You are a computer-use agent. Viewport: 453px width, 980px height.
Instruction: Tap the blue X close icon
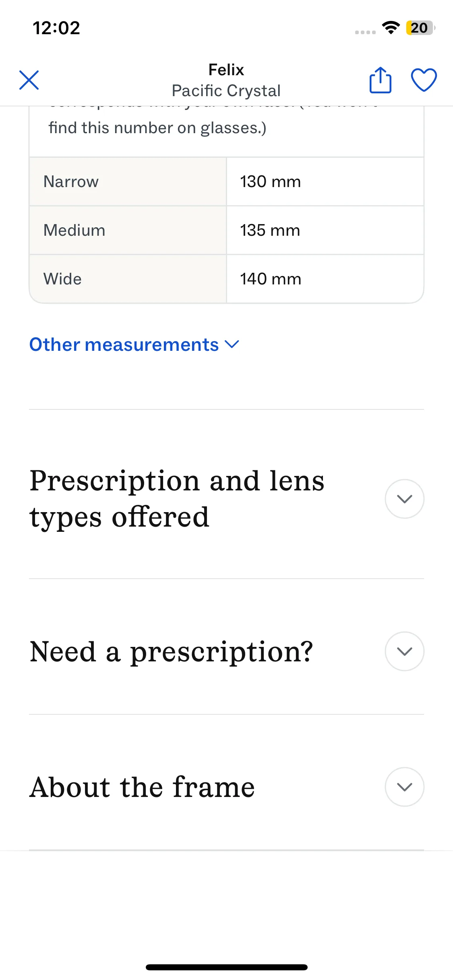coord(29,80)
